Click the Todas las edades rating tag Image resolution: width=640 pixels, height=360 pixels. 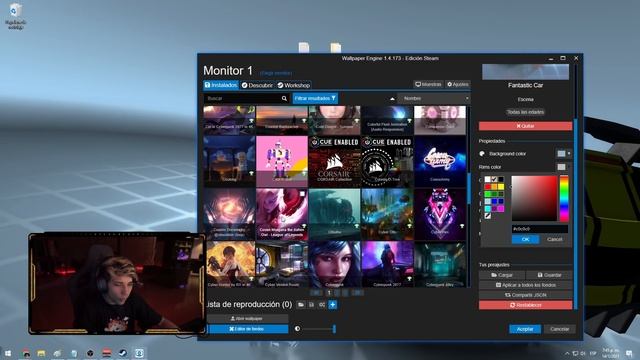525,112
